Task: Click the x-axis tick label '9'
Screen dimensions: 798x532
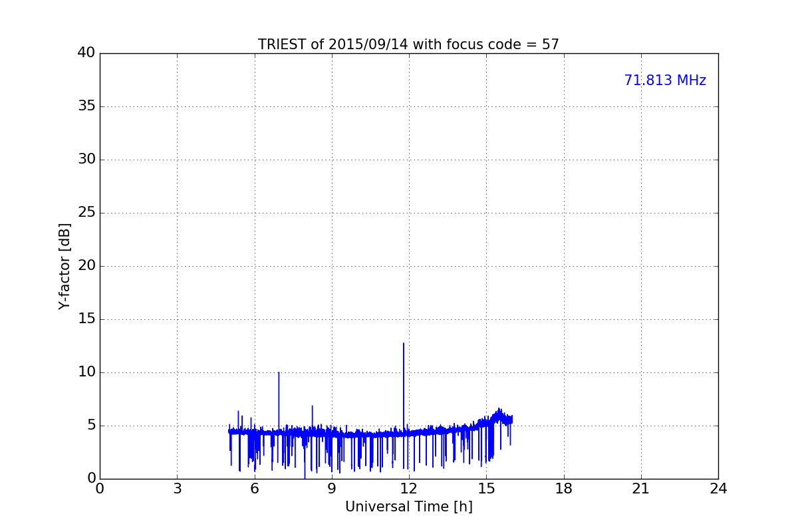Action: click(332, 489)
